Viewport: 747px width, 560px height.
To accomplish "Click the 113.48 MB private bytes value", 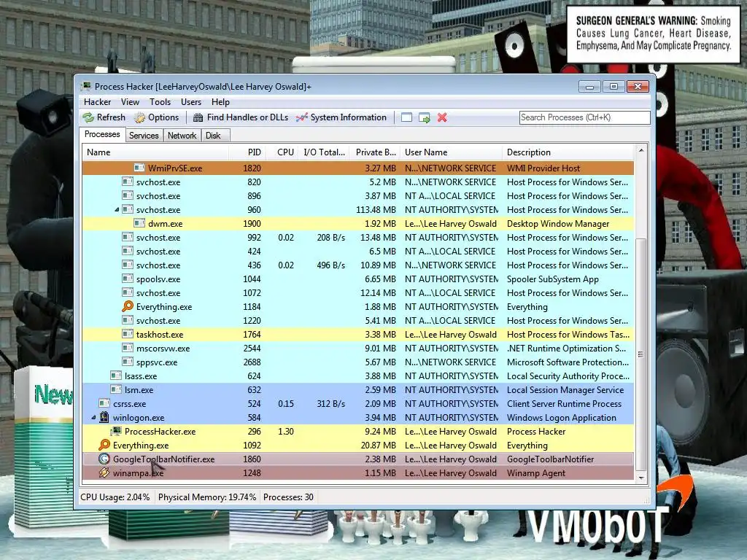I will point(376,209).
